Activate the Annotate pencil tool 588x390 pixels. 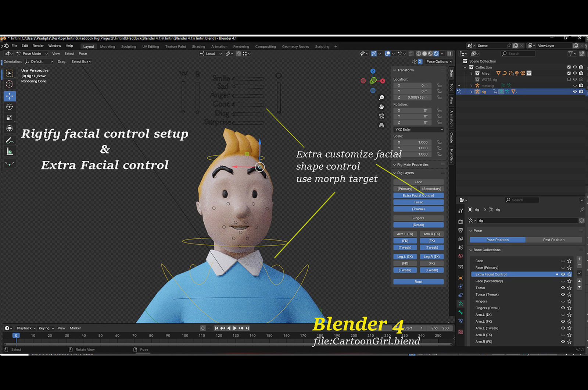10,141
